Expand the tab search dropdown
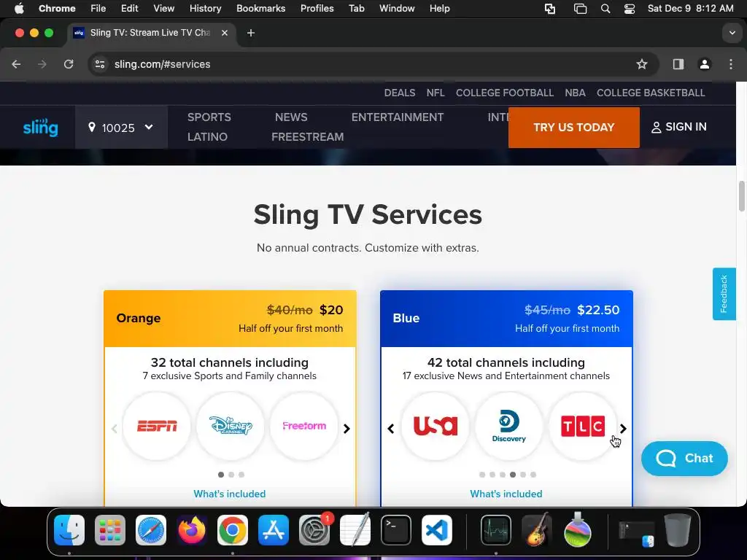This screenshot has width=747, height=560. point(732,33)
